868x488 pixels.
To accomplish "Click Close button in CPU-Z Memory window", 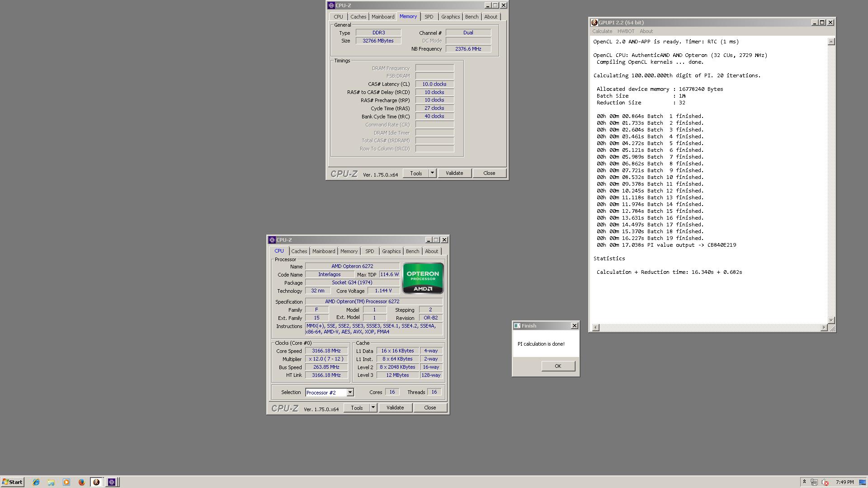I will coord(489,173).
